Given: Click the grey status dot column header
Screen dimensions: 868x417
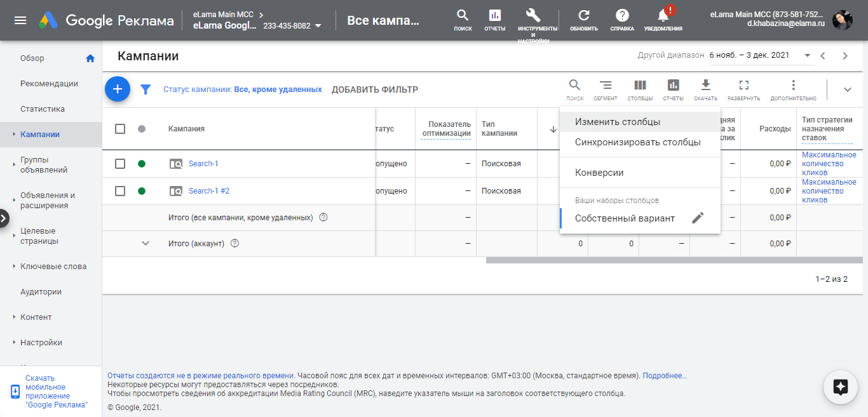Looking at the screenshot, I should point(142,129).
